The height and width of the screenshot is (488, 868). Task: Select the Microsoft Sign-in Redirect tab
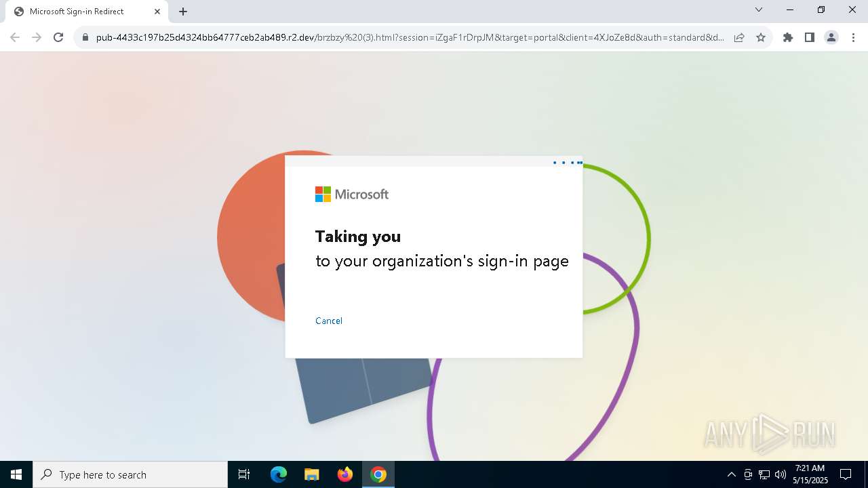click(85, 12)
